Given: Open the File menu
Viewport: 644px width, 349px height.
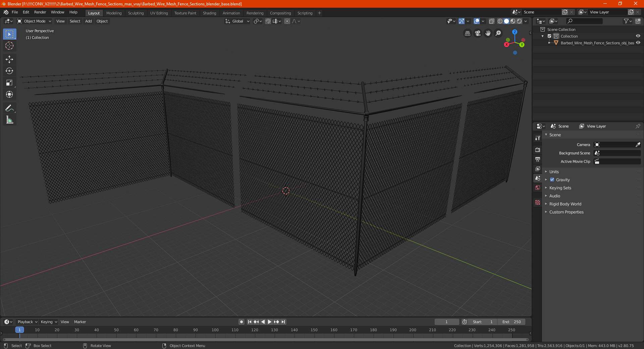Looking at the screenshot, I should 15,12.
